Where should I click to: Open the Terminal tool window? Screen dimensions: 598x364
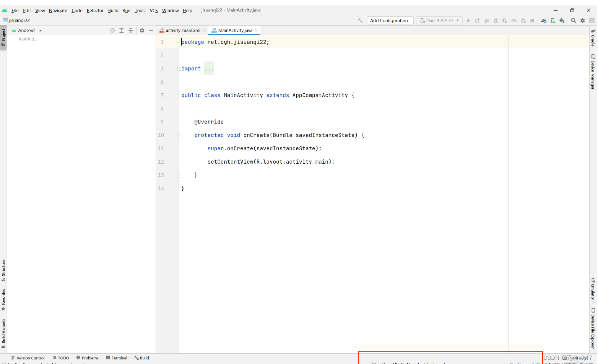[117, 358]
